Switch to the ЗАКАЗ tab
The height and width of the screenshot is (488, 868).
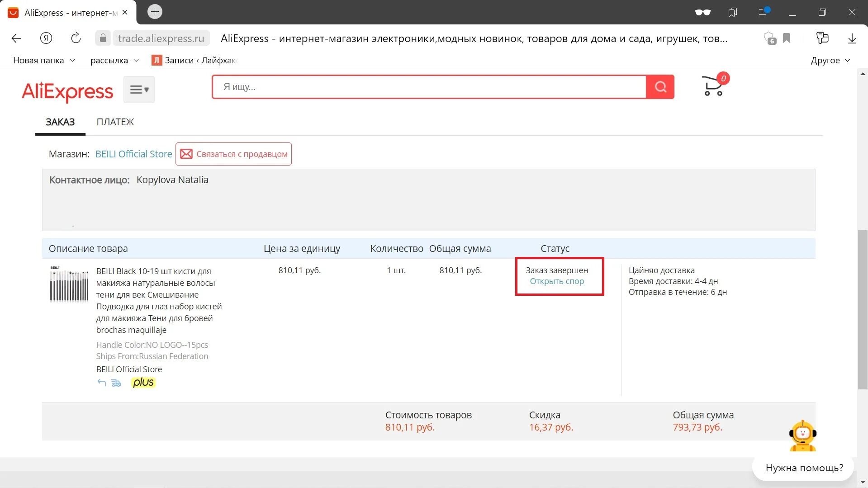(x=60, y=122)
